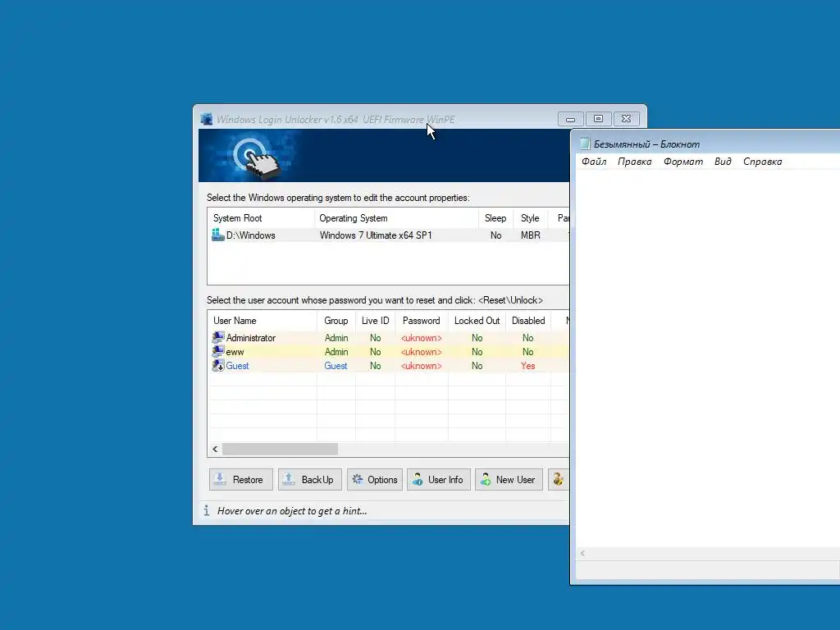This screenshot has height=630, width=840.
Task: Click inside the Notepad text area
Action: coord(708,358)
